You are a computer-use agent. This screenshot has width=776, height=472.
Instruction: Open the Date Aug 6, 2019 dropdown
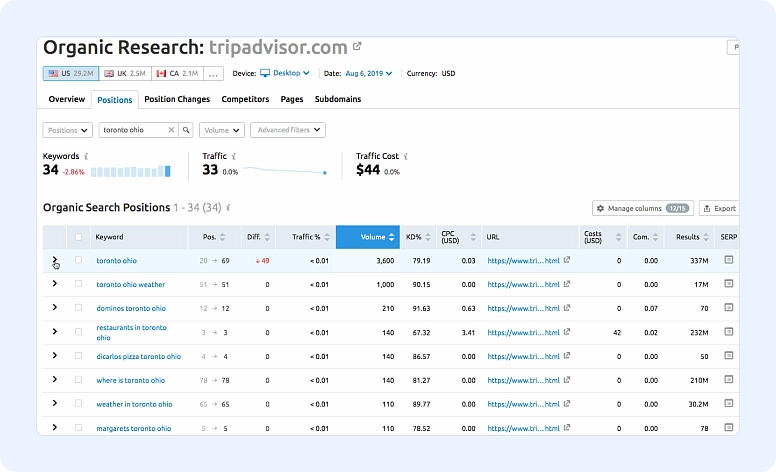369,73
